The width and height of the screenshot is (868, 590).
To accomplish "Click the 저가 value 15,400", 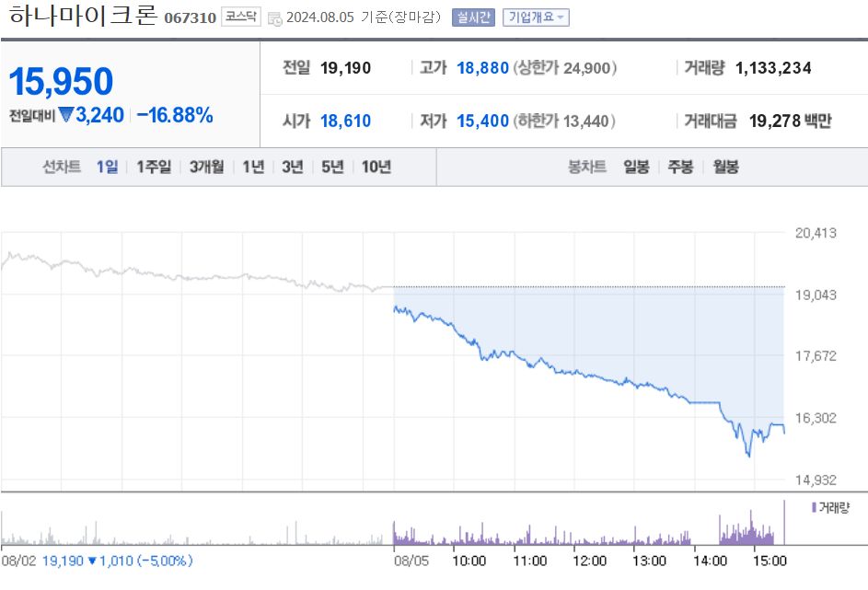I will click(482, 121).
